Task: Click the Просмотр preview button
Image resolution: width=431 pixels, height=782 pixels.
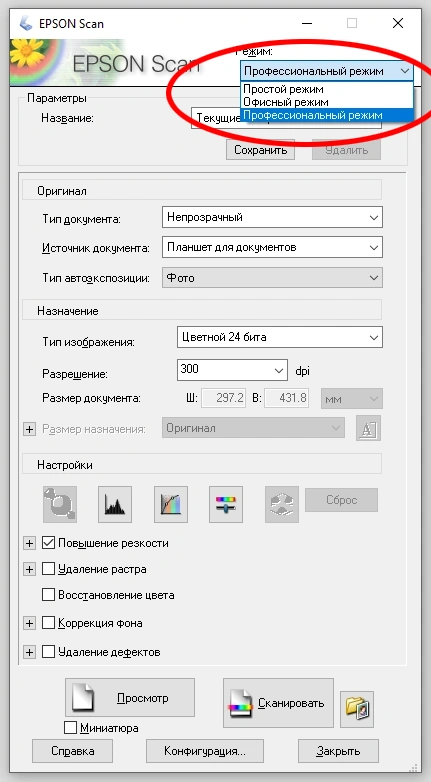Action: click(130, 698)
